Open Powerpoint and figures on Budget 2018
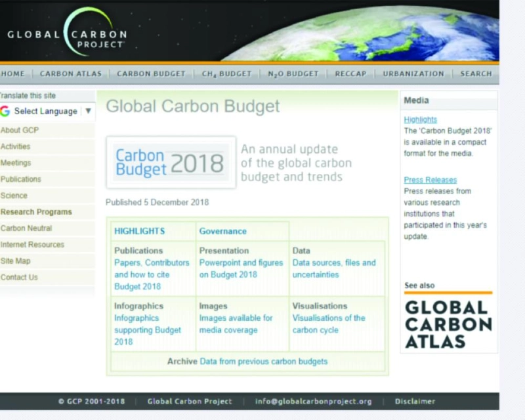 (x=241, y=268)
